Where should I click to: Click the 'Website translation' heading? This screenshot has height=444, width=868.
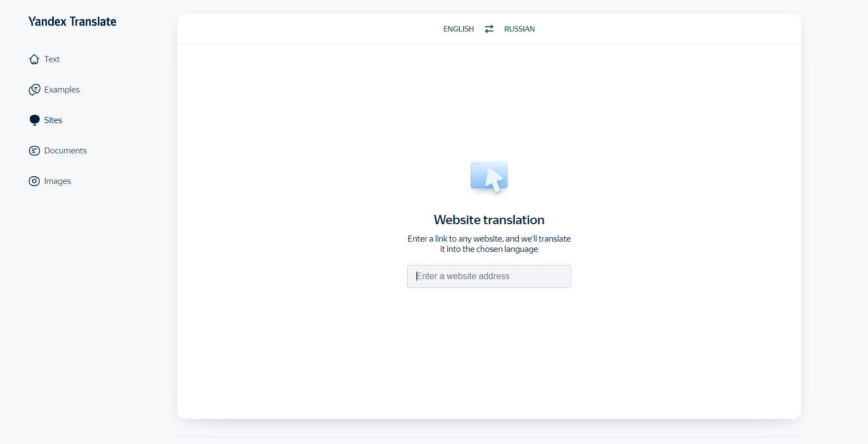489,220
